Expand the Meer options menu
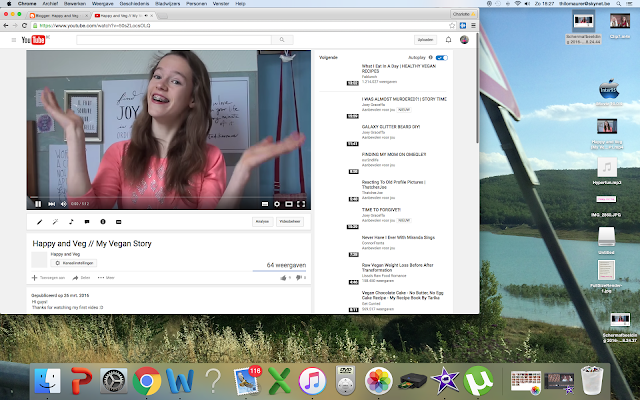640x400 pixels. point(106,278)
